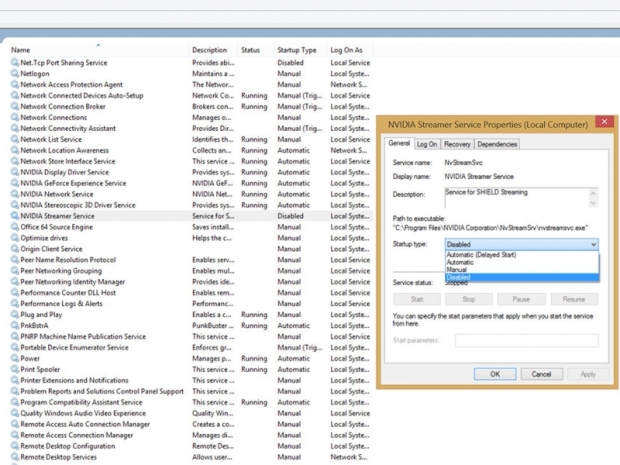Image resolution: width=620 pixels, height=465 pixels.
Task: Switch to the Log On tab
Action: click(x=427, y=144)
